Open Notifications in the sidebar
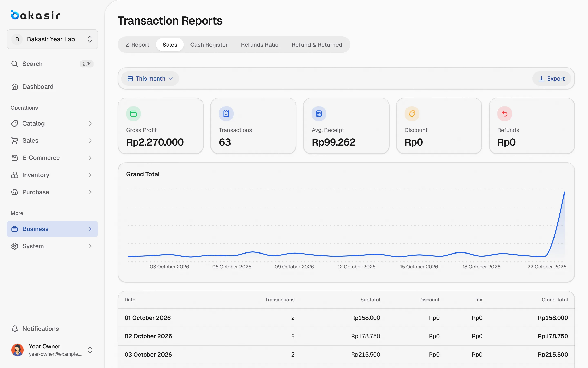 [52, 329]
